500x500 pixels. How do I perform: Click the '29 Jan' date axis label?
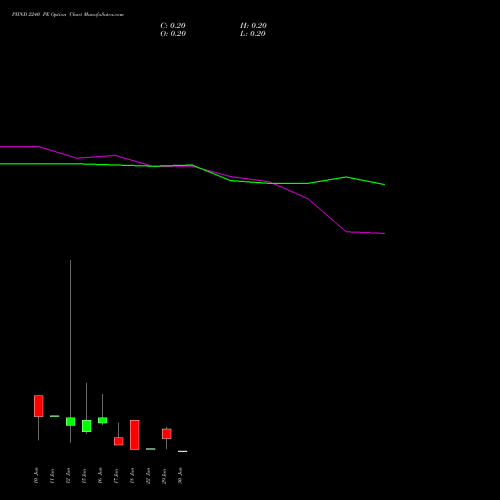pos(164,476)
